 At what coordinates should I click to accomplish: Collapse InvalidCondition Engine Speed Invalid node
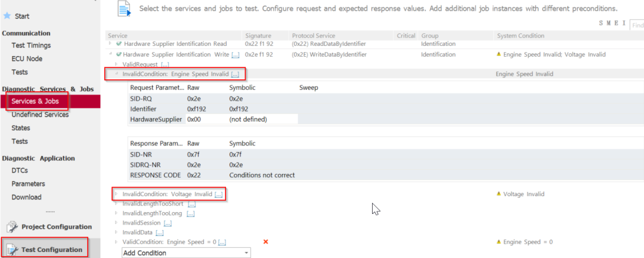[x=116, y=74]
